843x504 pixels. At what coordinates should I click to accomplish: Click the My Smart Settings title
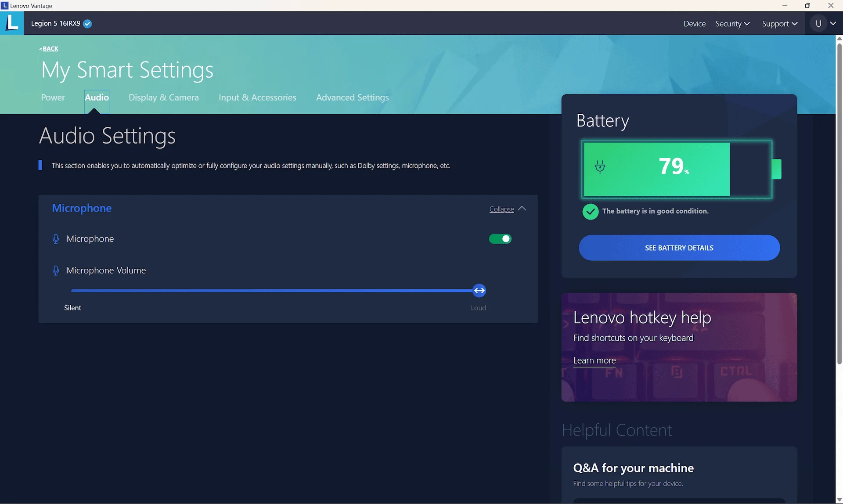(x=127, y=70)
